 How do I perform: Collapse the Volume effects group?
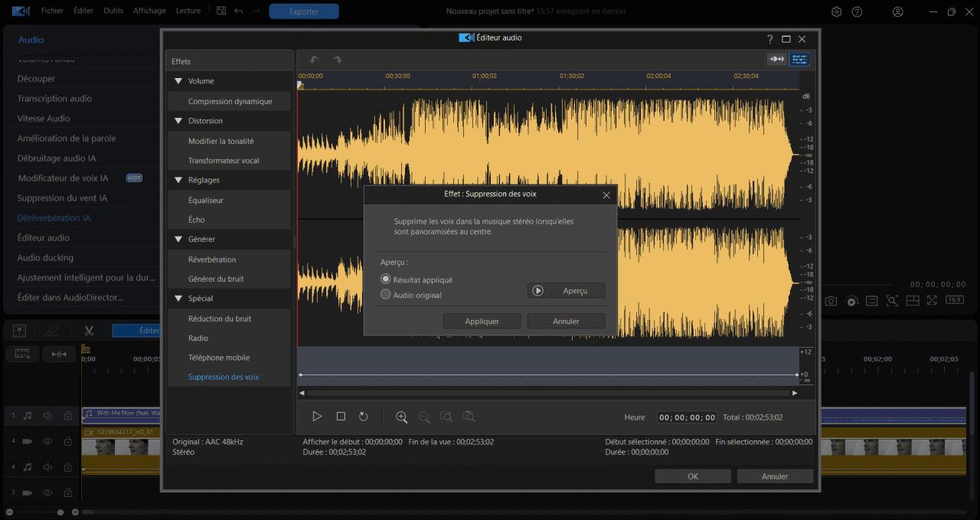point(178,81)
